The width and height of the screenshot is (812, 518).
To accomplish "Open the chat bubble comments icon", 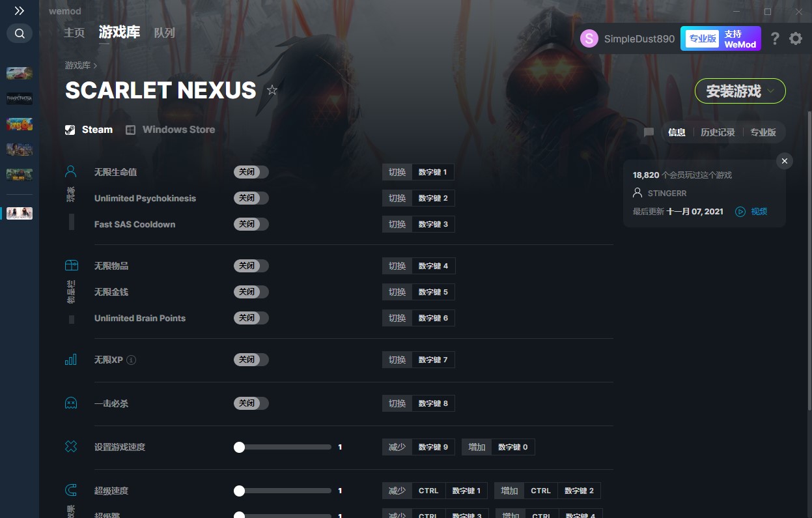I will point(649,132).
